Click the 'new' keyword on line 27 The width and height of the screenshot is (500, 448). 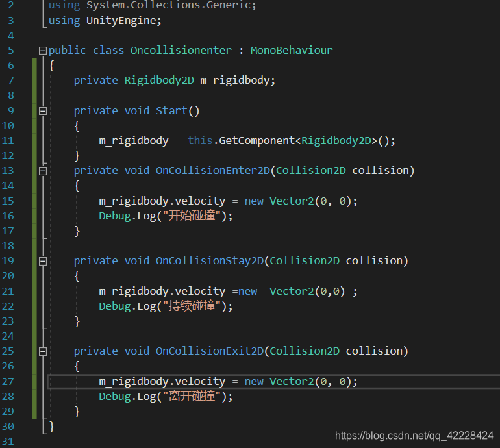click(254, 381)
